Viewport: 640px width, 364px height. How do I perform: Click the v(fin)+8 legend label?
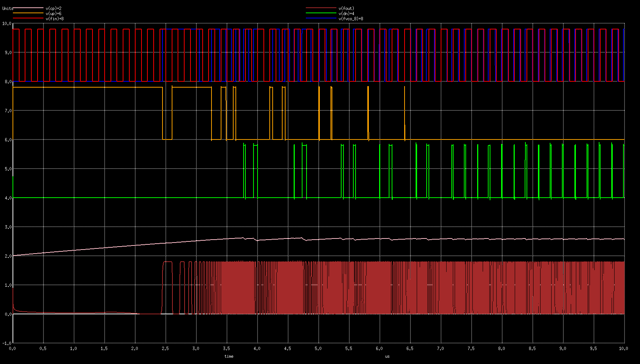pyautogui.click(x=55, y=19)
